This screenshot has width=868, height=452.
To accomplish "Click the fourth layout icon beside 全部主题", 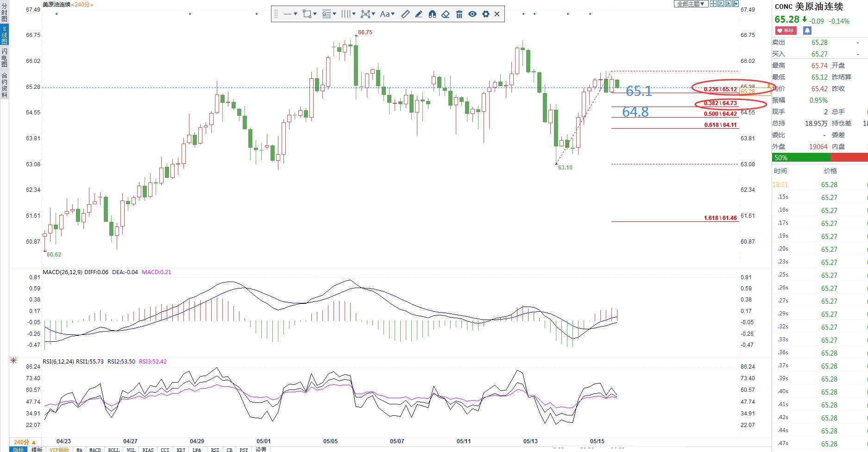I will (x=735, y=4).
